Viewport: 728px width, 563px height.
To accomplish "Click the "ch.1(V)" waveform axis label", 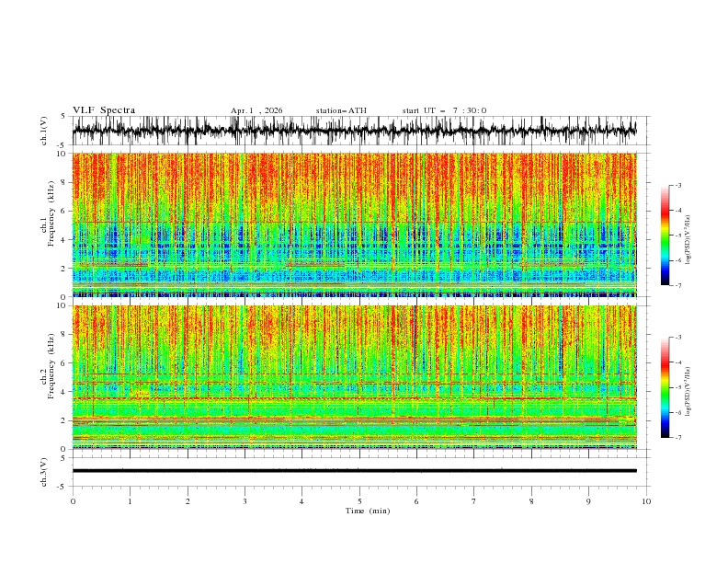I will click(43, 131).
